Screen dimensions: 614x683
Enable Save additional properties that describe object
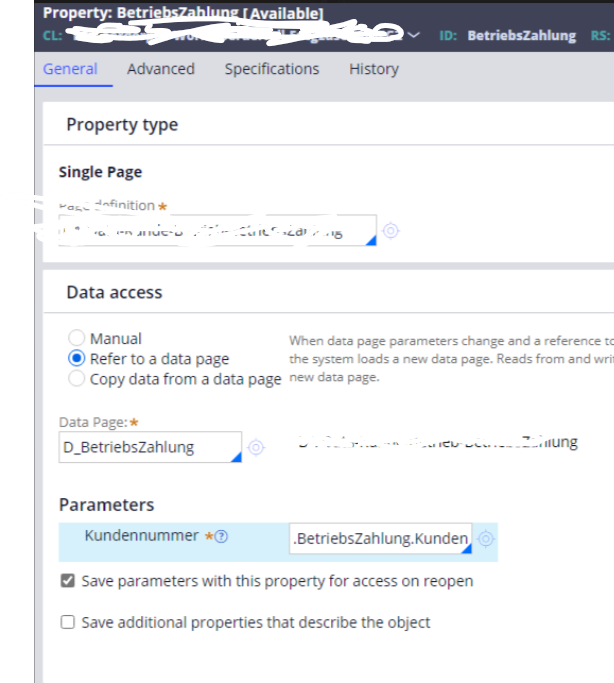pyautogui.click(x=68, y=622)
